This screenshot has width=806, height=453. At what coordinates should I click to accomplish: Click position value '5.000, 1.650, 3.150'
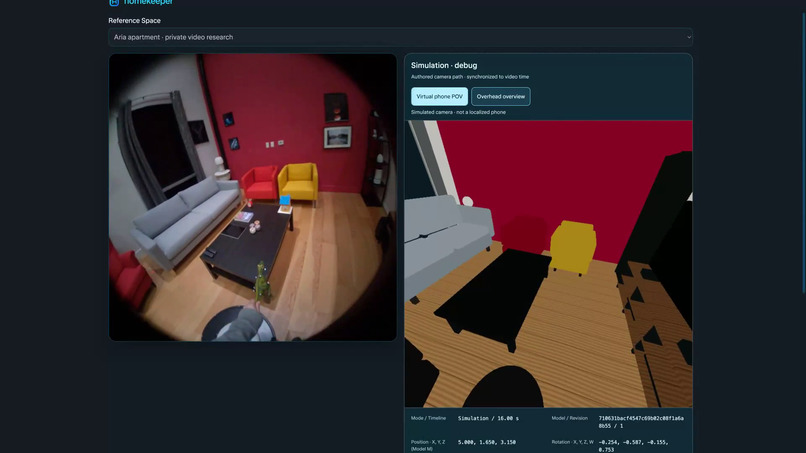pos(487,442)
